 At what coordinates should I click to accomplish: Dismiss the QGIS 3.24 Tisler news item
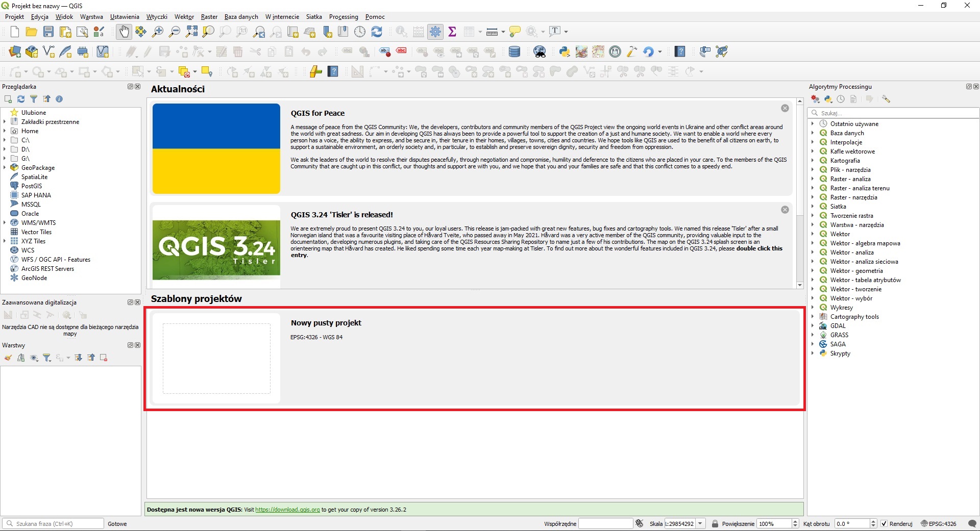point(785,210)
